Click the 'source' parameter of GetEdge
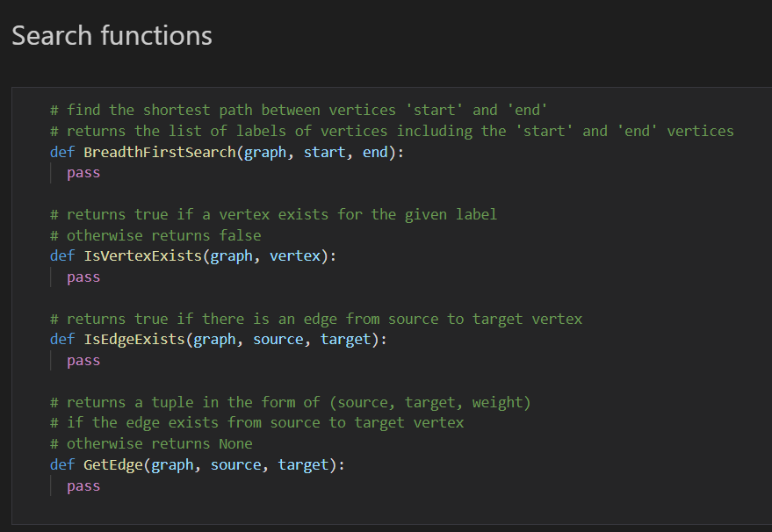The width and height of the screenshot is (772, 532). (x=235, y=465)
